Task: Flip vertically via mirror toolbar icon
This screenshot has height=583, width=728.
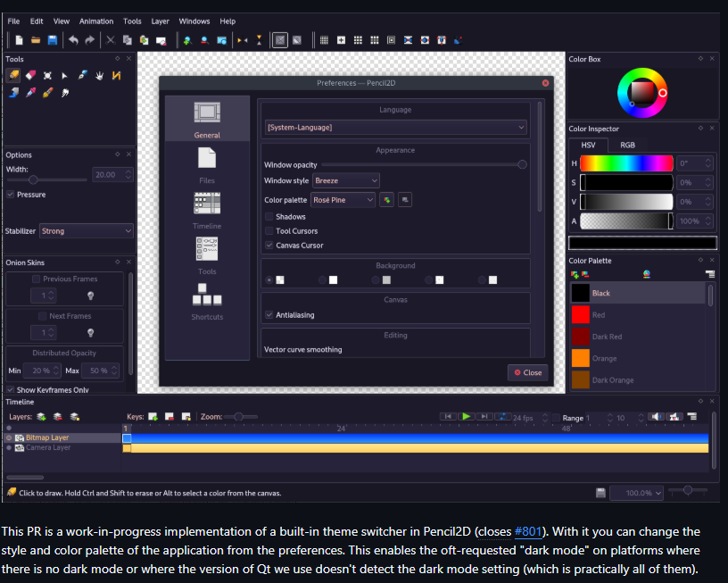Action: point(259,40)
